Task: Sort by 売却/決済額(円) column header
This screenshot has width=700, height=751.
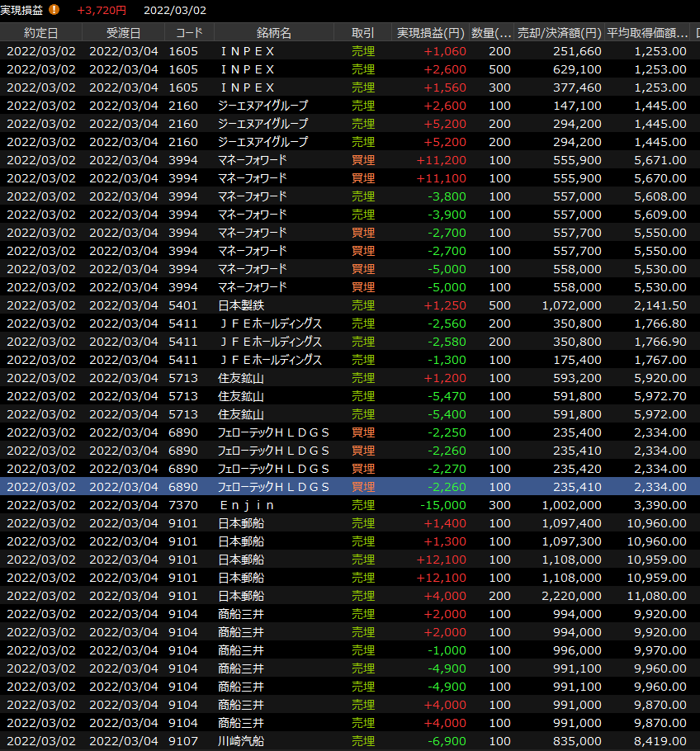Action: pos(559,33)
